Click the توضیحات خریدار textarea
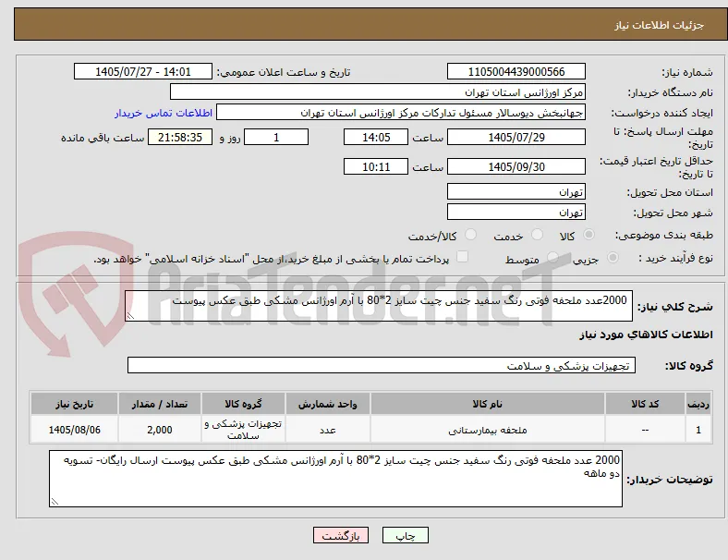The width and height of the screenshot is (728, 560). click(335, 479)
